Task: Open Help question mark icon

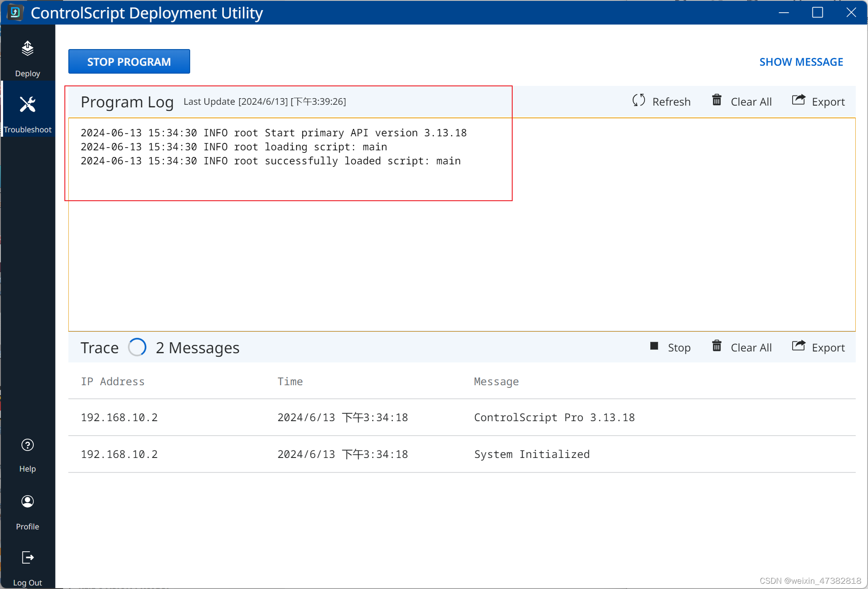Action: click(28, 445)
